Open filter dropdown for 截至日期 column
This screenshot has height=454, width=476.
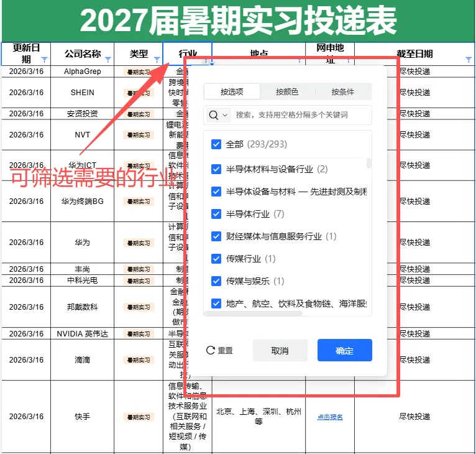click(469, 59)
